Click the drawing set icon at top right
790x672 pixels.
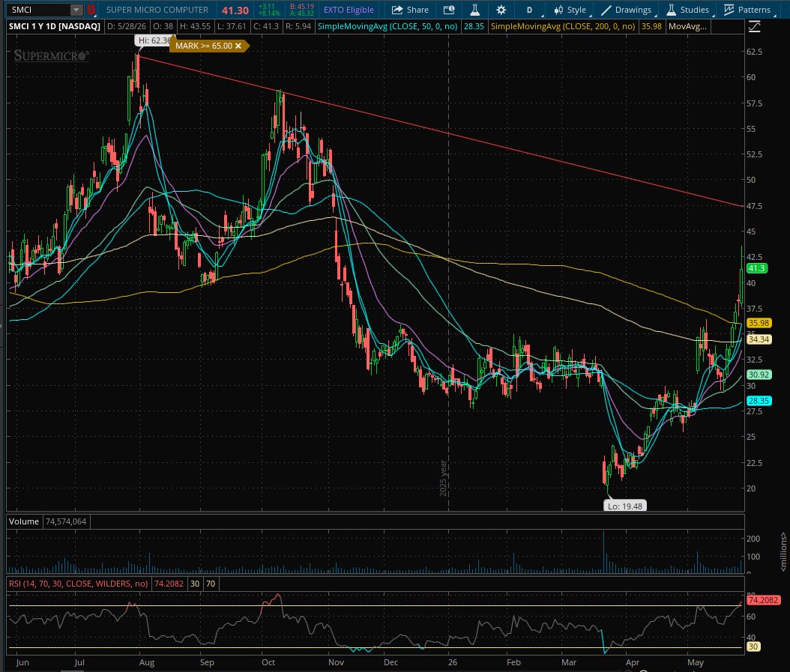754,27
